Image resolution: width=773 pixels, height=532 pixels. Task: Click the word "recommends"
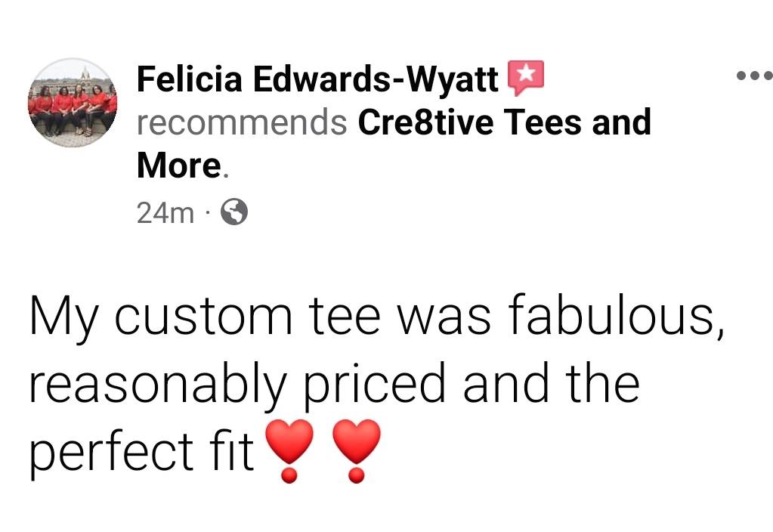pyautogui.click(x=242, y=122)
